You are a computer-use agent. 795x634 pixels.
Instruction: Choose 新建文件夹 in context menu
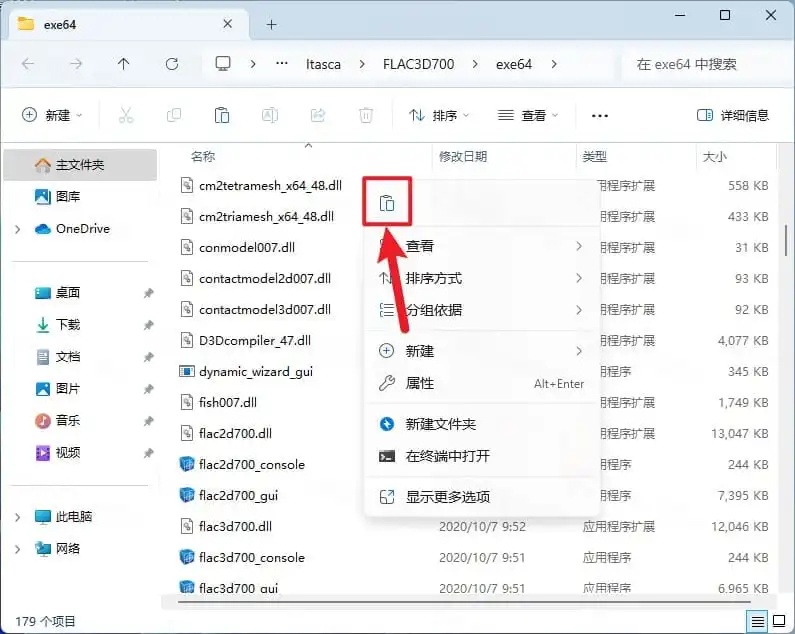[481, 424]
